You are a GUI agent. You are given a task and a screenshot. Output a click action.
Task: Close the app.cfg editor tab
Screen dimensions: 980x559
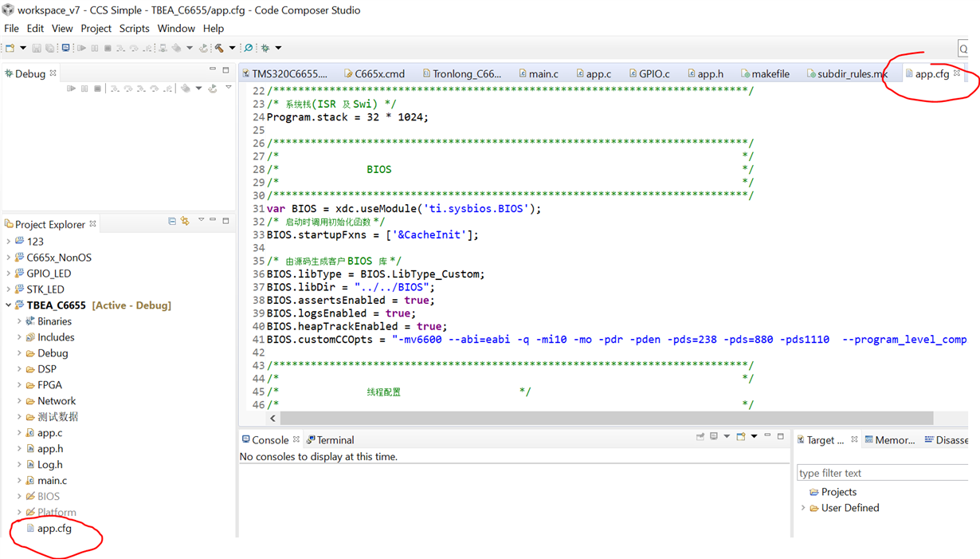957,73
